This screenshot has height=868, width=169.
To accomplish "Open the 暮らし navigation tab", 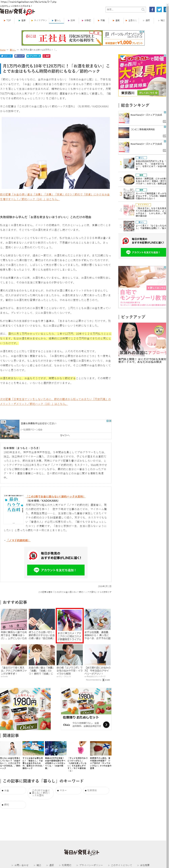I will pyautogui.click(x=56, y=21).
